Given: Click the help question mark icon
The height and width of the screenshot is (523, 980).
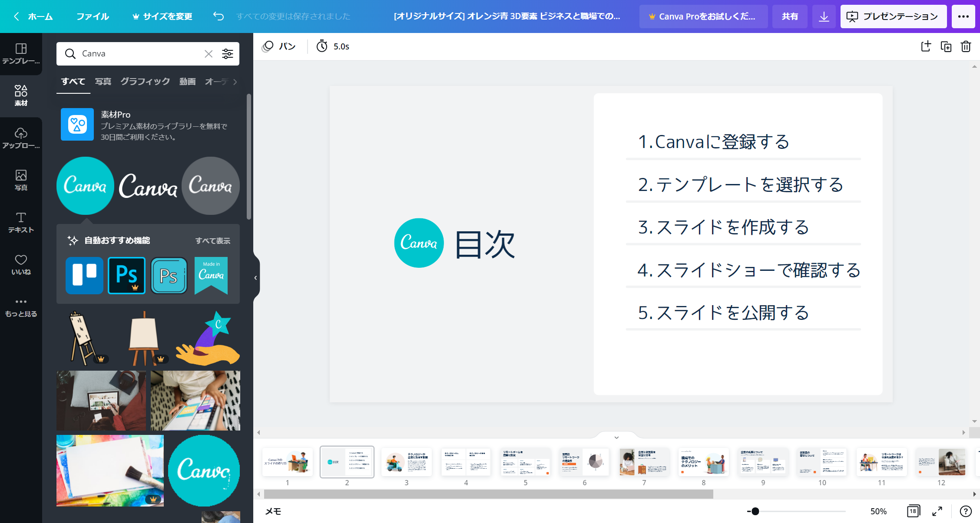Looking at the screenshot, I should 965,511.
